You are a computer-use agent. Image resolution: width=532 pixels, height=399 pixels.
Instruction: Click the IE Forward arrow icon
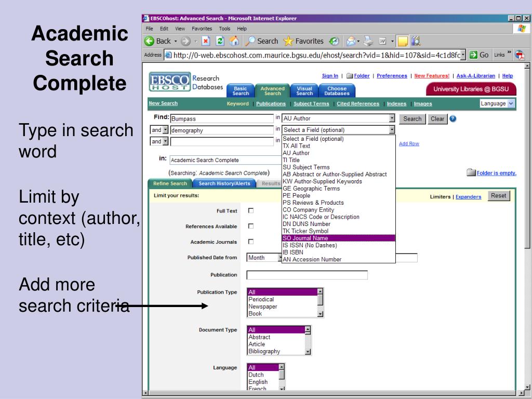point(185,42)
